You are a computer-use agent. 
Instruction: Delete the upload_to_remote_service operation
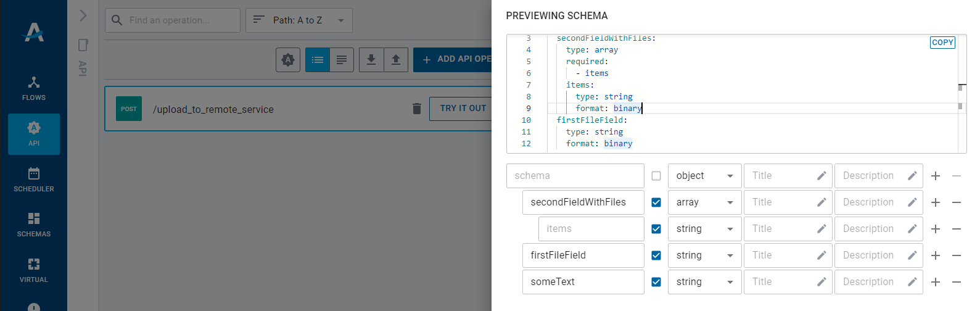pos(417,109)
